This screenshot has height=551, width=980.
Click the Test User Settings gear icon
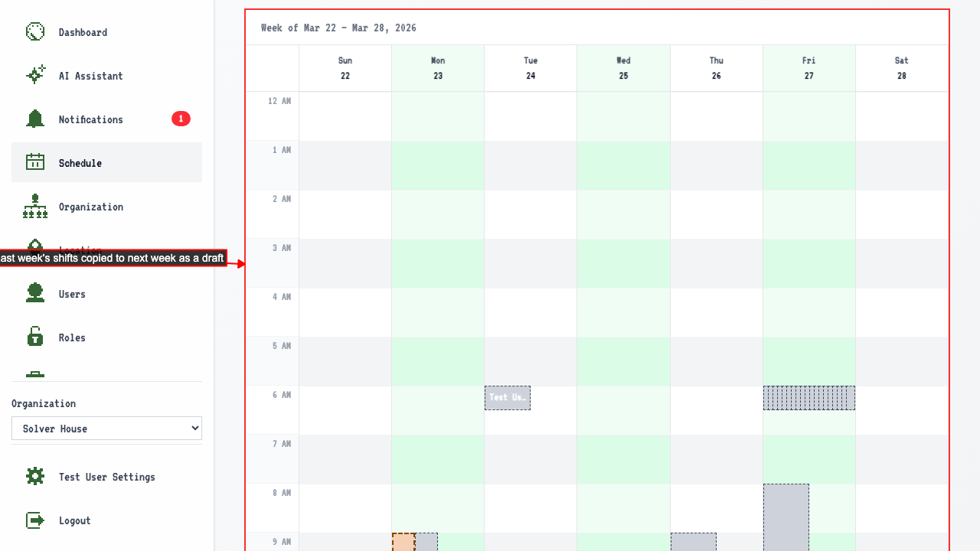35,476
